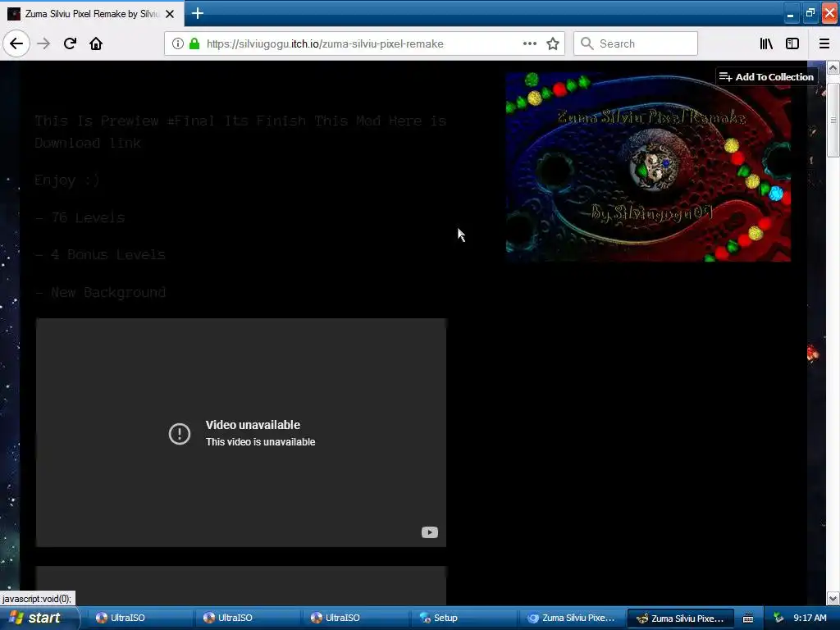
Task: Open a new browser tab
Action: coord(197,13)
